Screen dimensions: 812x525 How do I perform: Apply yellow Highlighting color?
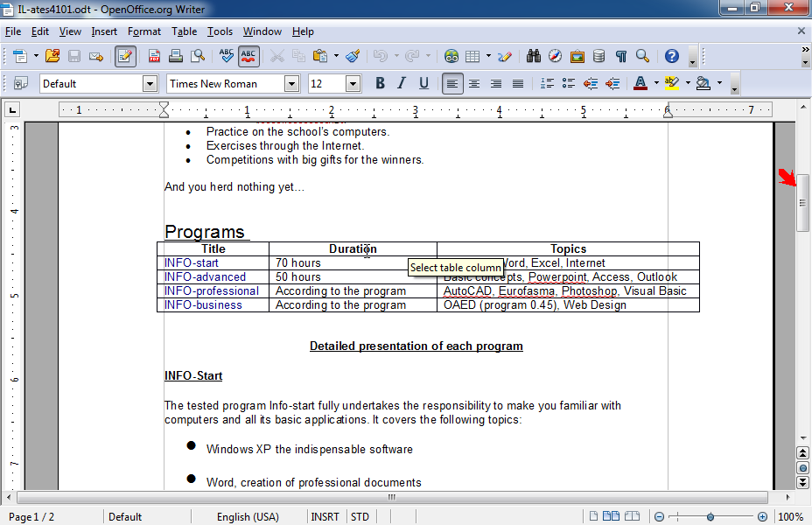click(672, 83)
